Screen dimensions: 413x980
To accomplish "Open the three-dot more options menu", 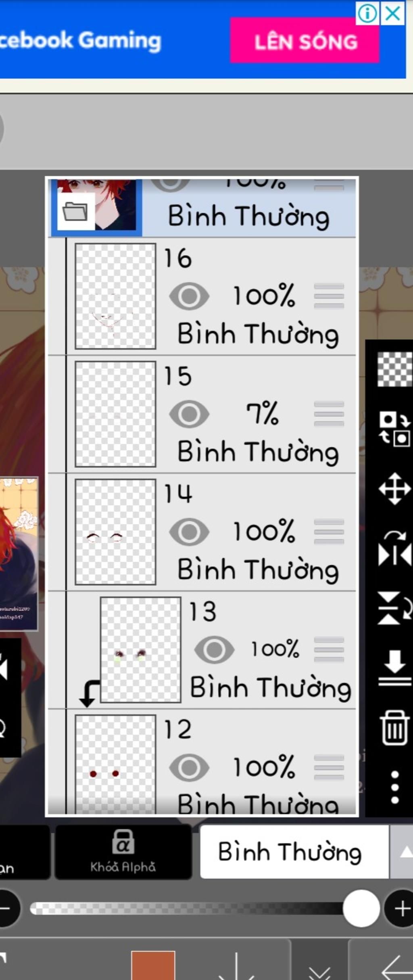I will (x=395, y=787).
